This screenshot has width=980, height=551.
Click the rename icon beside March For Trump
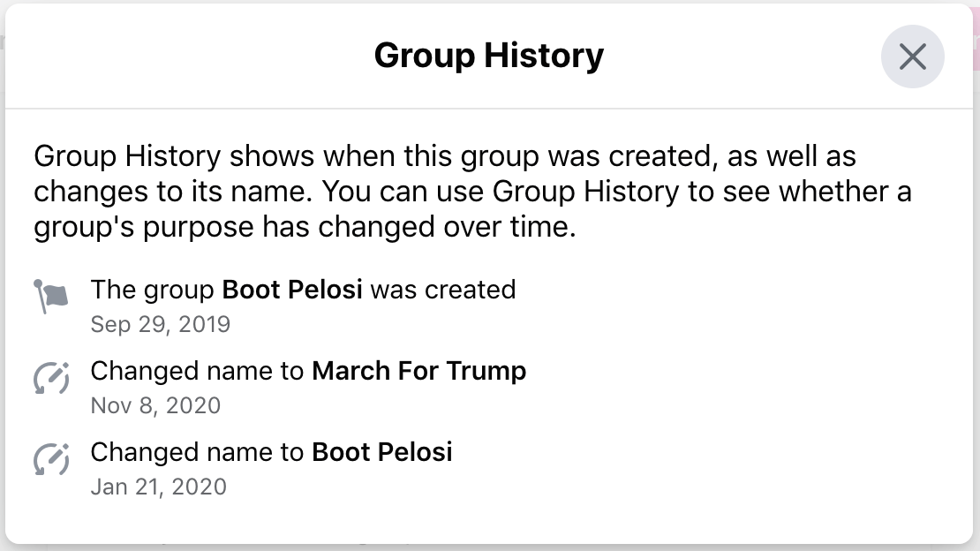point(51,378)
